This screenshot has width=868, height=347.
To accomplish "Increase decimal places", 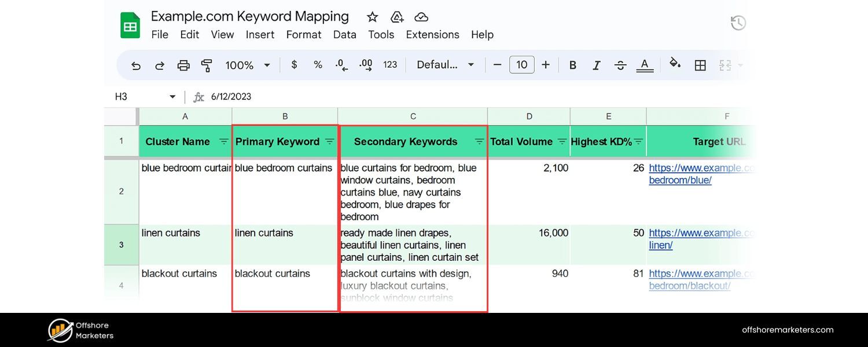I will pyautogui.click(x=365, y=65).
